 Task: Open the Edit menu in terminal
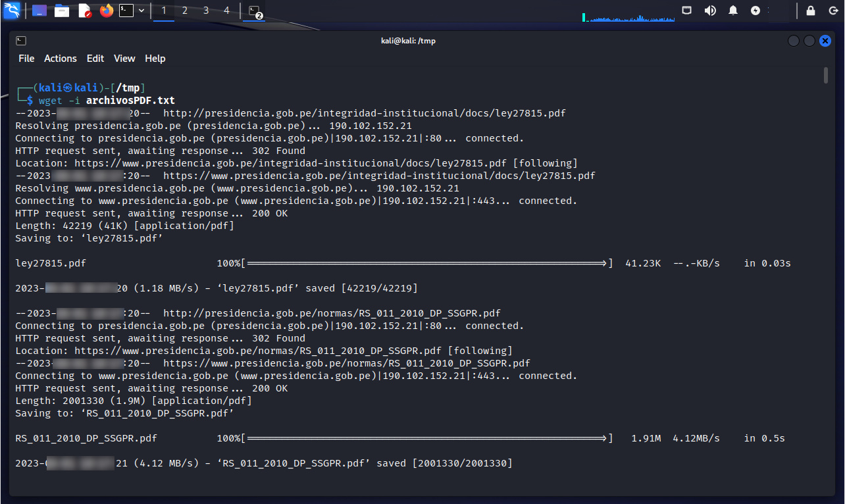tap(95, 59)
